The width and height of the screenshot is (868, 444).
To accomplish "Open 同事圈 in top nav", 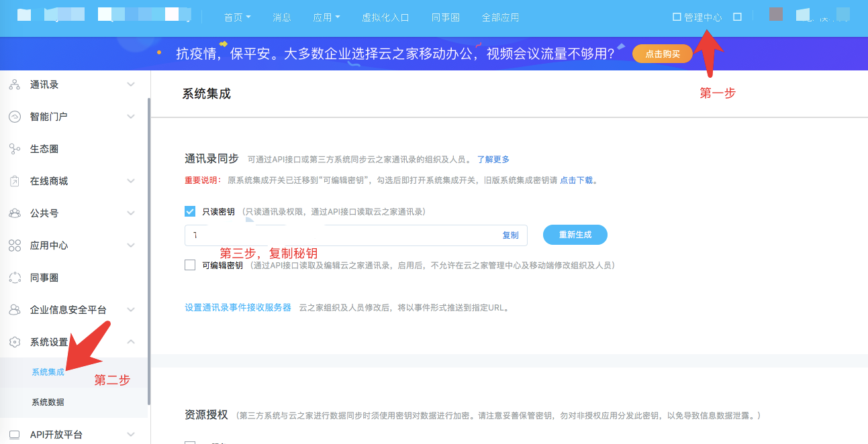I will [x=446, y=17].
